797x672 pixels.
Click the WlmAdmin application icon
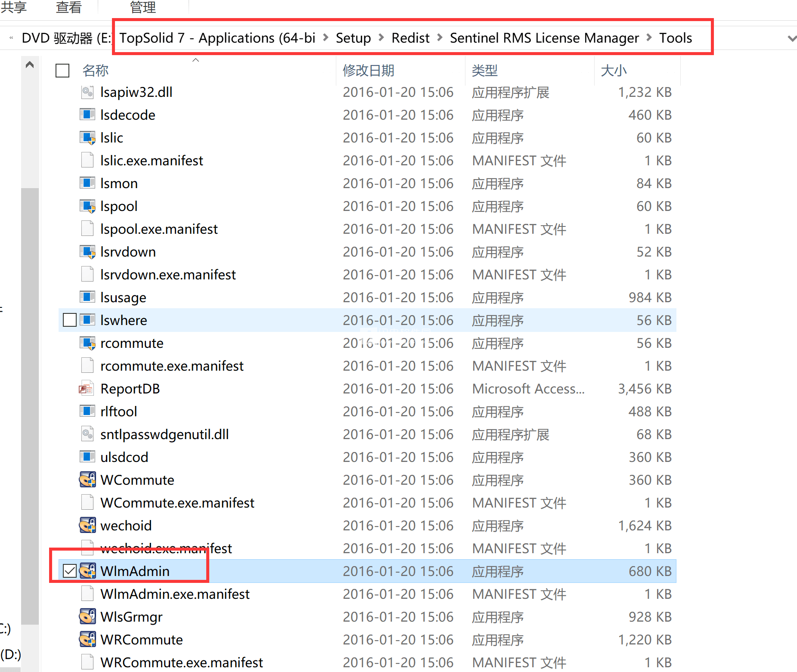click(x=87, y=571)
